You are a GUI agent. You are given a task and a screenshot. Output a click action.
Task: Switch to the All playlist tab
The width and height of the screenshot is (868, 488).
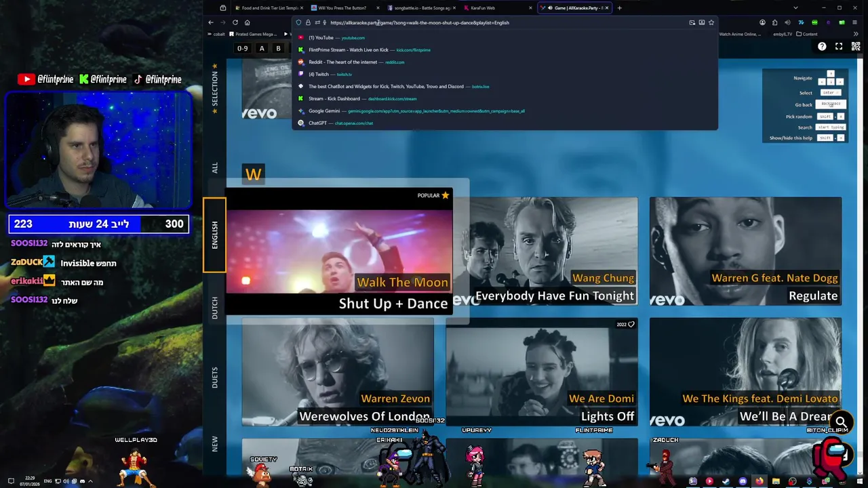[x=214, y=167]
